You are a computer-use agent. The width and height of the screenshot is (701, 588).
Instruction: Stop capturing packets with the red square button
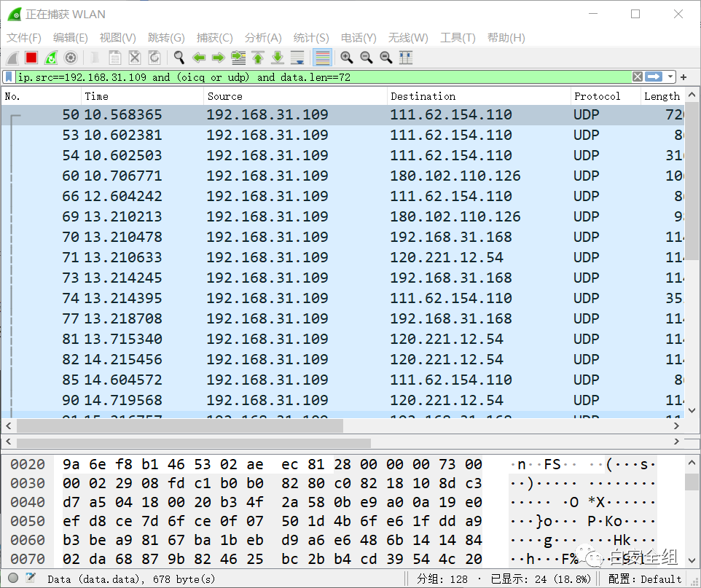31,58
